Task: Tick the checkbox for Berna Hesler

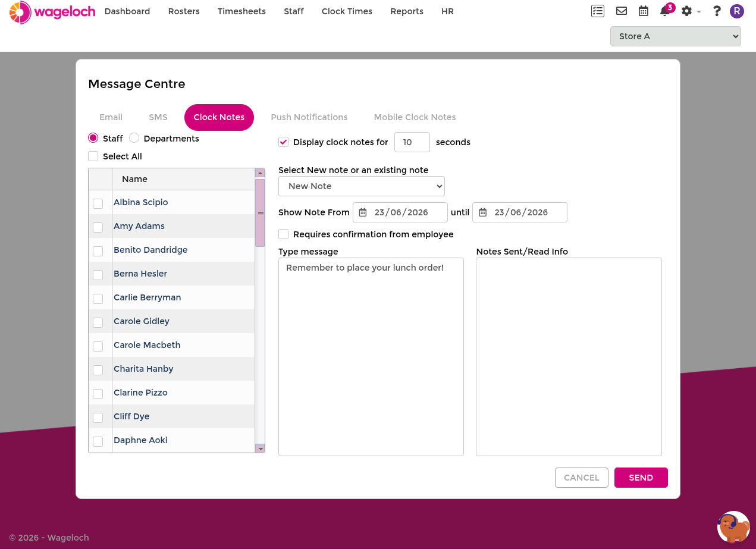Action: (98, 275)
